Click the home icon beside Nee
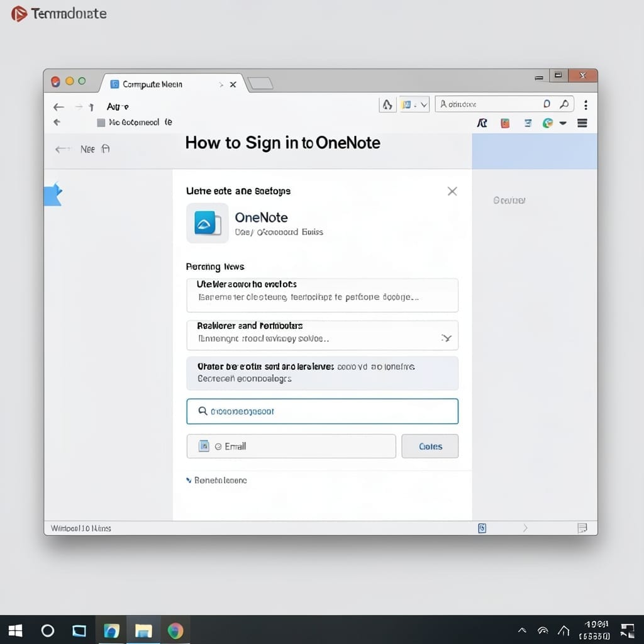The width and height of the screenshot is (644, 644). pos(106,148)
